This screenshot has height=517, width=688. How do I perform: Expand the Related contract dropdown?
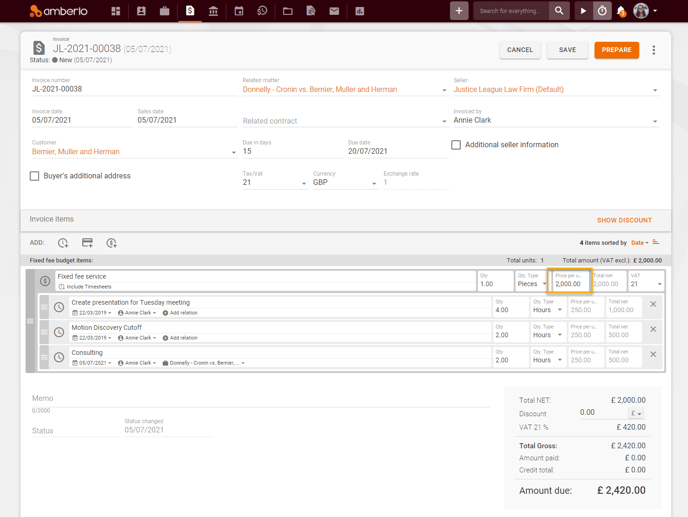click(x=444, y=121)
